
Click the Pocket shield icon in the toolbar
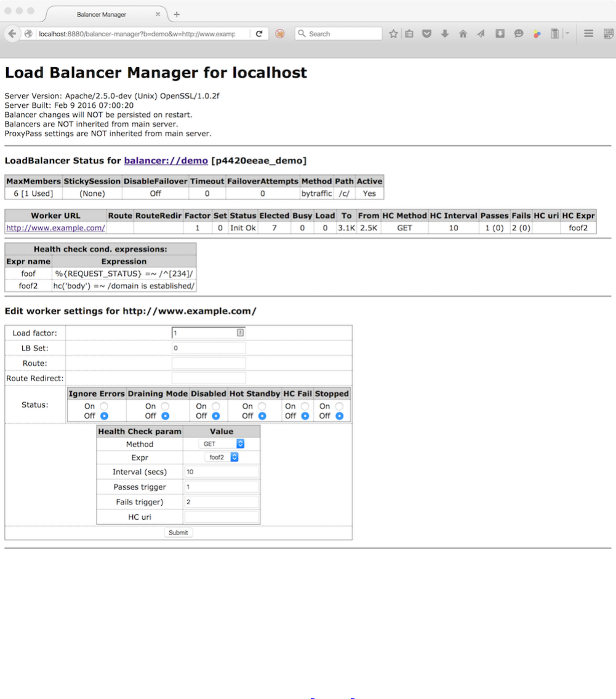[x=426, y=34]
